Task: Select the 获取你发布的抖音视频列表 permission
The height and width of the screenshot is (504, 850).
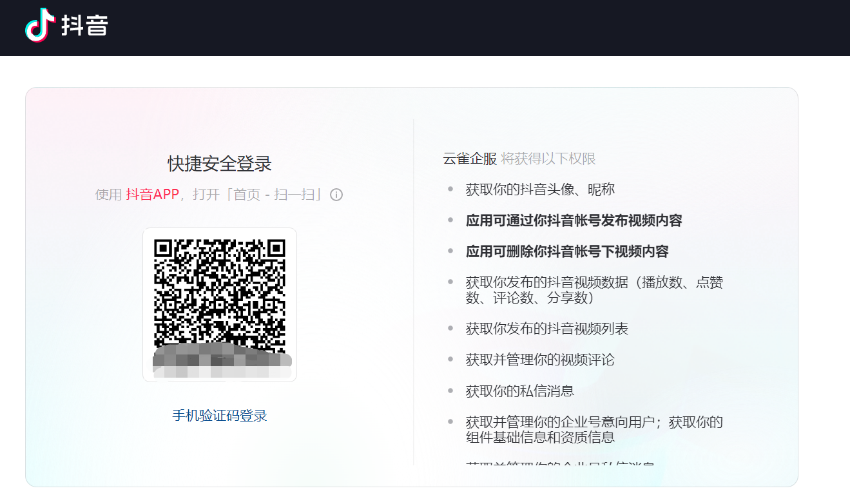Action: [x=546, y=329]
